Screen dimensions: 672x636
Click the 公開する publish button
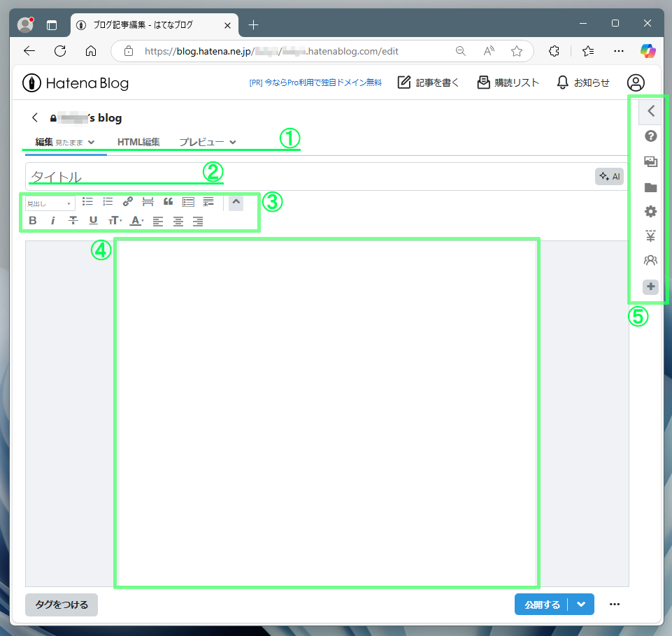pos(542,605)
